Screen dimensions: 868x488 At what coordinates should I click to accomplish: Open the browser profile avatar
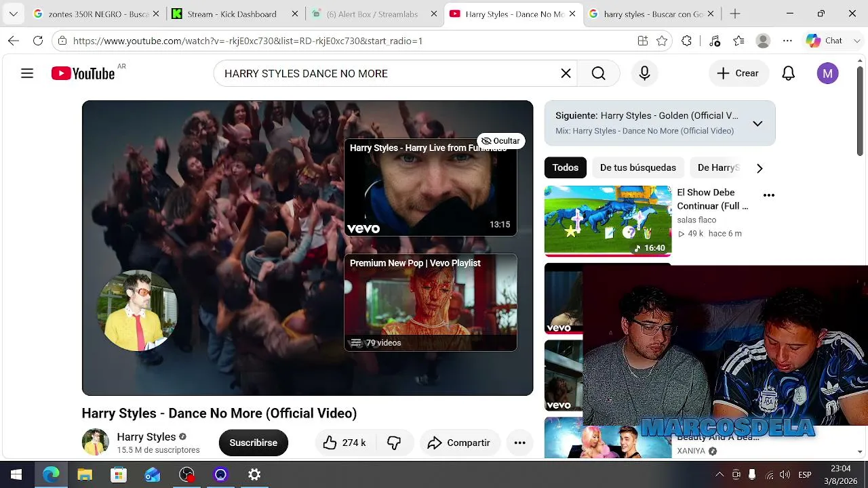(x=763, y=41)
